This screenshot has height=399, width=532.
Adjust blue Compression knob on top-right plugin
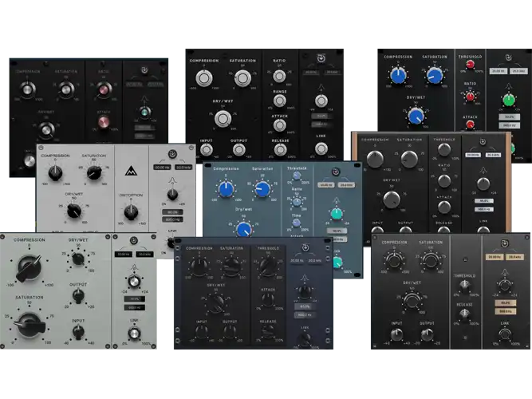(x=398, y=75)
